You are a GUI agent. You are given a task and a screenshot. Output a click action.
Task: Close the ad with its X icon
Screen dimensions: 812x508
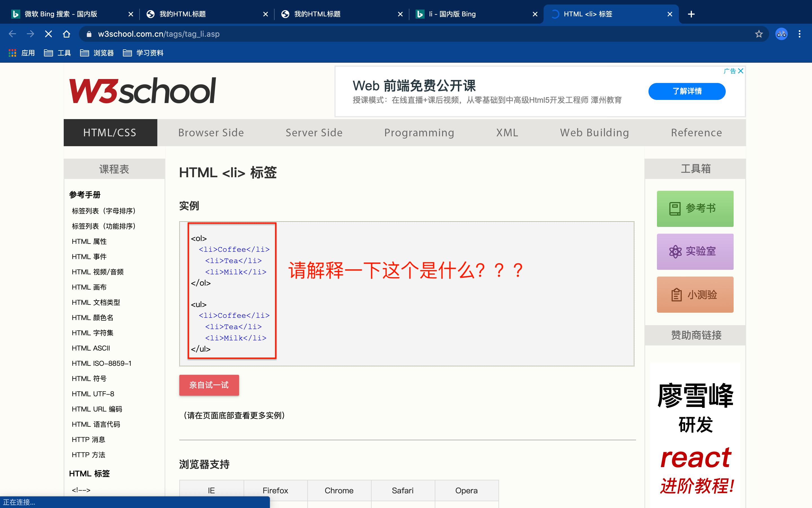pos(741,71)
